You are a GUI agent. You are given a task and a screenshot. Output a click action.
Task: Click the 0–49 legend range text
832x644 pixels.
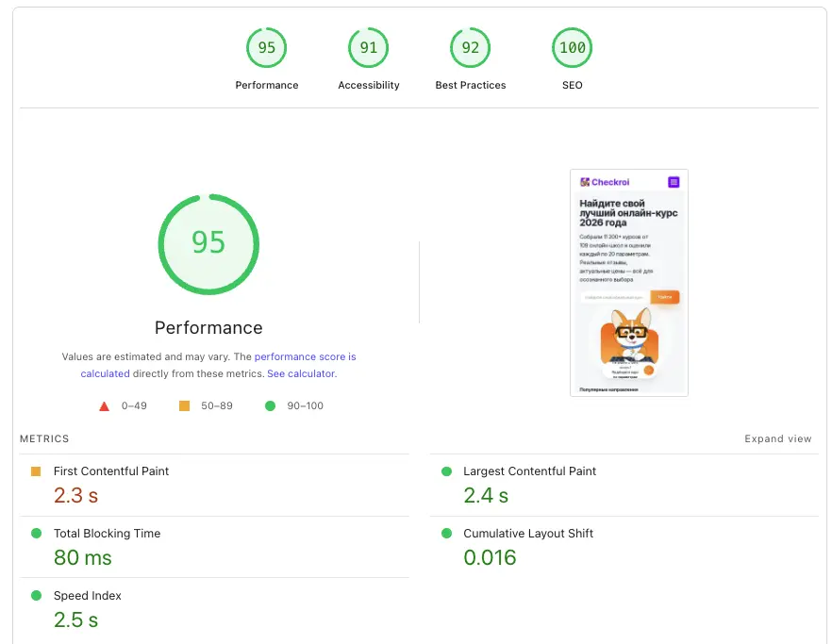(134, 405)
